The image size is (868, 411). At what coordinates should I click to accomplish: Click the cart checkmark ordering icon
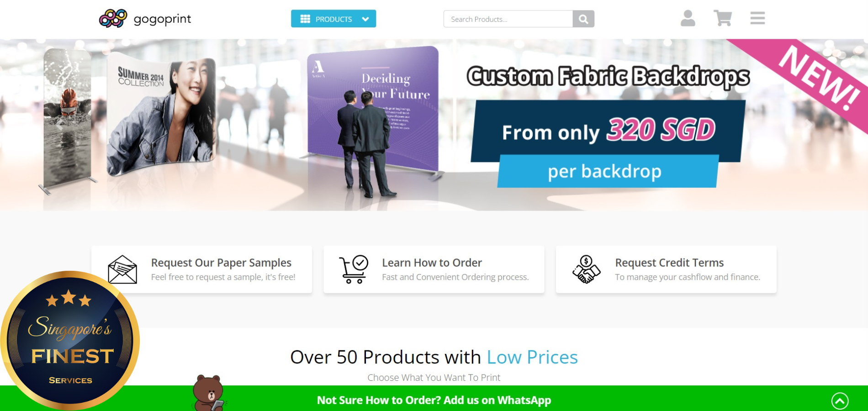click(354, 269)
